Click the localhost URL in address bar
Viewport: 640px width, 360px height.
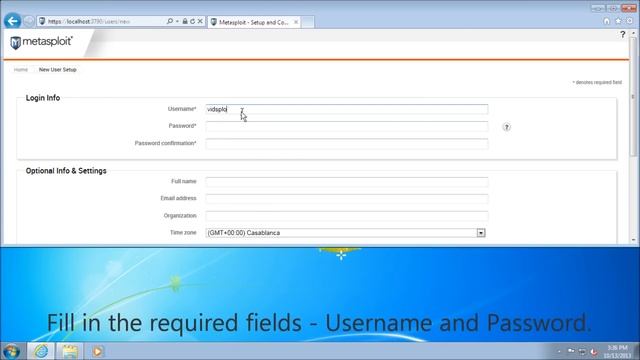(89, 21)
